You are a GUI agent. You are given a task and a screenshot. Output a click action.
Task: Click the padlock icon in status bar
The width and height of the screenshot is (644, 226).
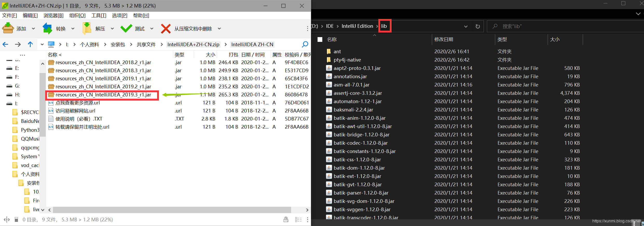pyautogui.click(x=286, y=220)
